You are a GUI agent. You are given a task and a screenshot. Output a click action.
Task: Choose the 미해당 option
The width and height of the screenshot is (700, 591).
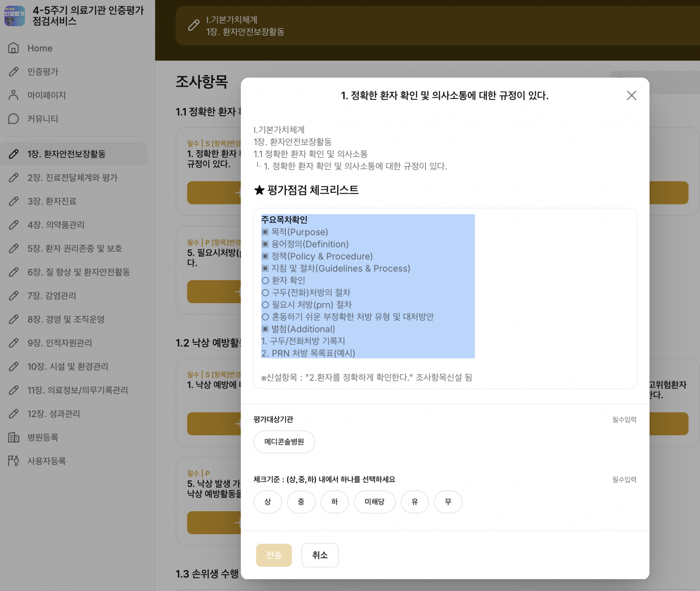tap(374, 502)
